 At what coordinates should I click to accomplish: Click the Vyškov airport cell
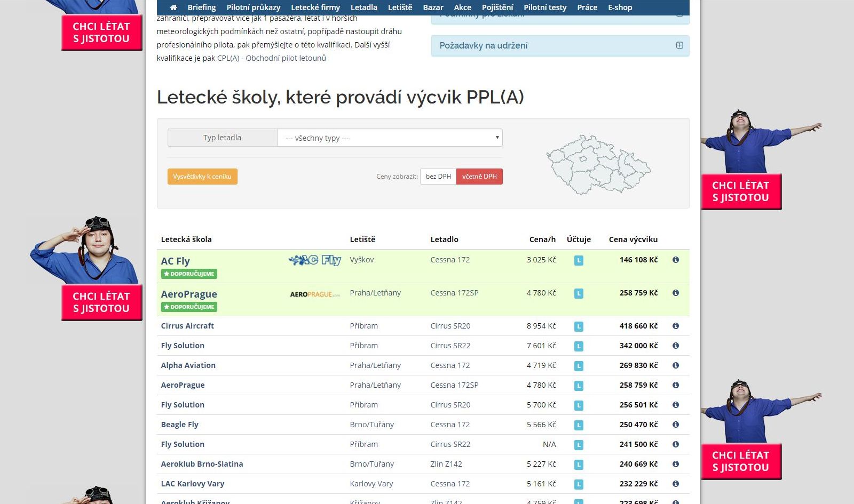pos(362,260)
